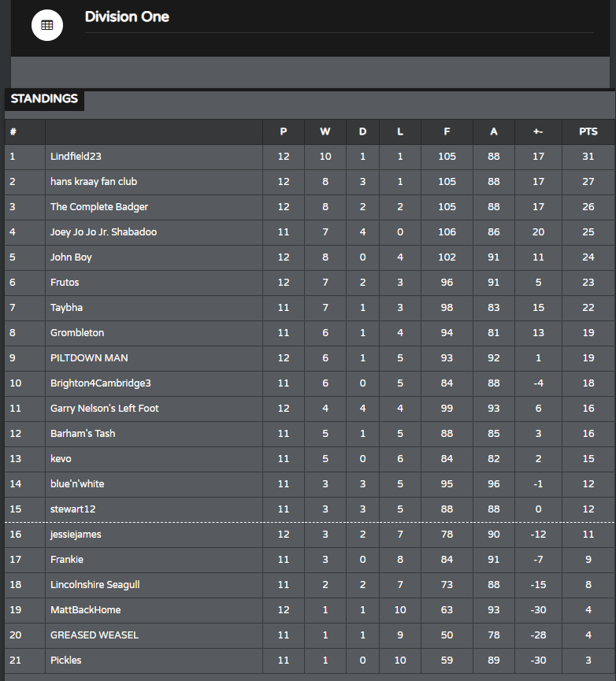Open PILTDOWN MAN team entry
This screenshot has height=681, width=616.
[89, 358]
